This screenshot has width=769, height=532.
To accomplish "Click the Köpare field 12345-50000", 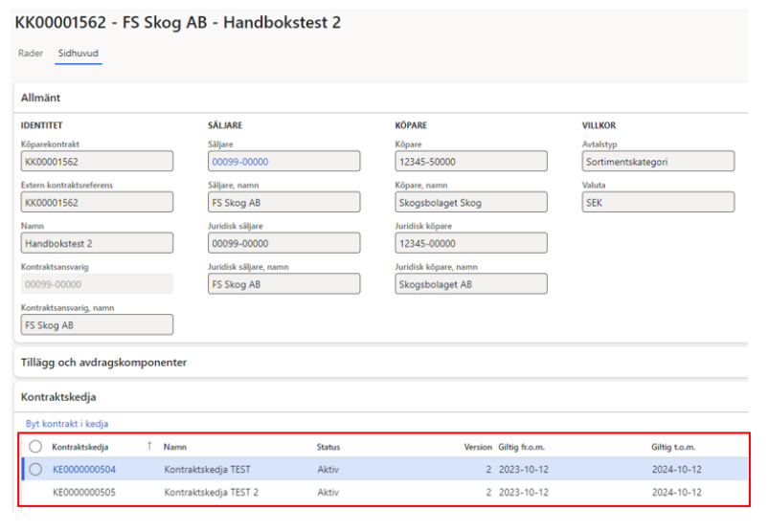I will [470, 162].
